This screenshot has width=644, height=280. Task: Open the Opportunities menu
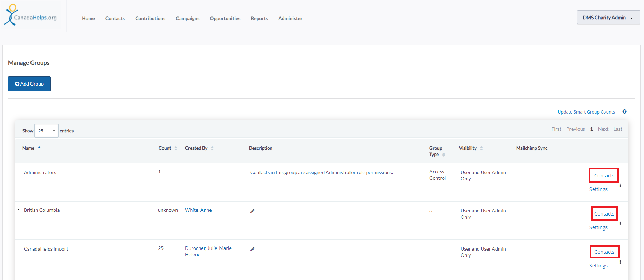tap(225, 18)
